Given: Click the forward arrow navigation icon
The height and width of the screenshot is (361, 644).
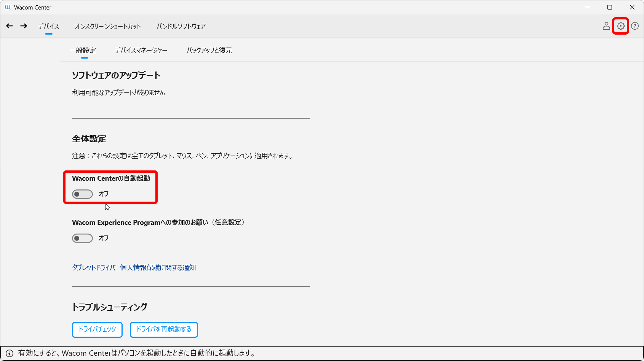Looking at the screenshot, I should [24, 26].
